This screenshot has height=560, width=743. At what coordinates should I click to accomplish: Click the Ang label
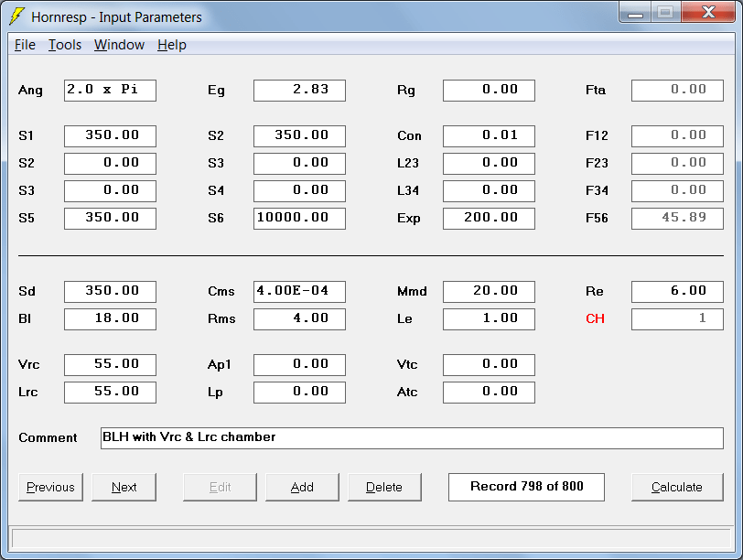[x=30, y=91]
